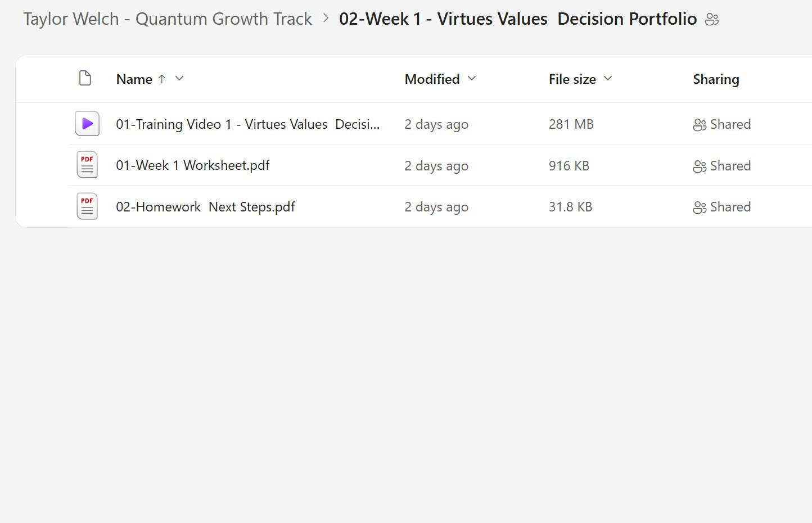Click the sharing icon on Week 1 Worksheet row
The height and width of the screenshot is (523, 812).
[x=700, y=166]
